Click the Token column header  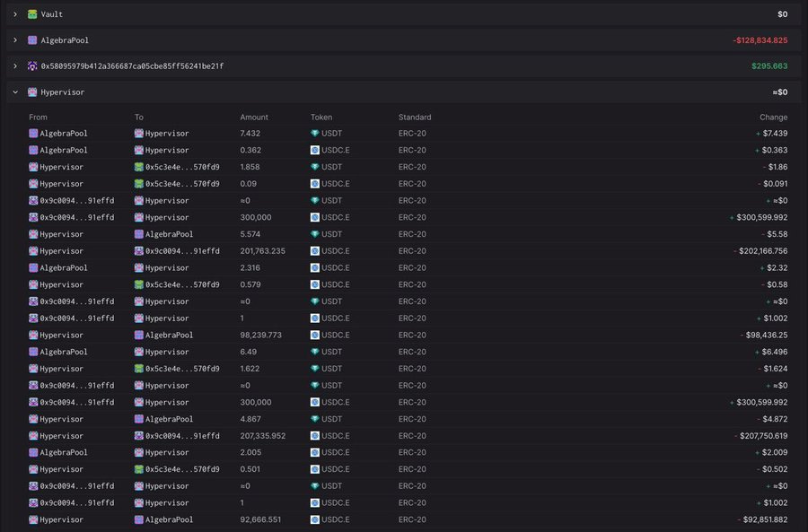[x=321, y=118]
